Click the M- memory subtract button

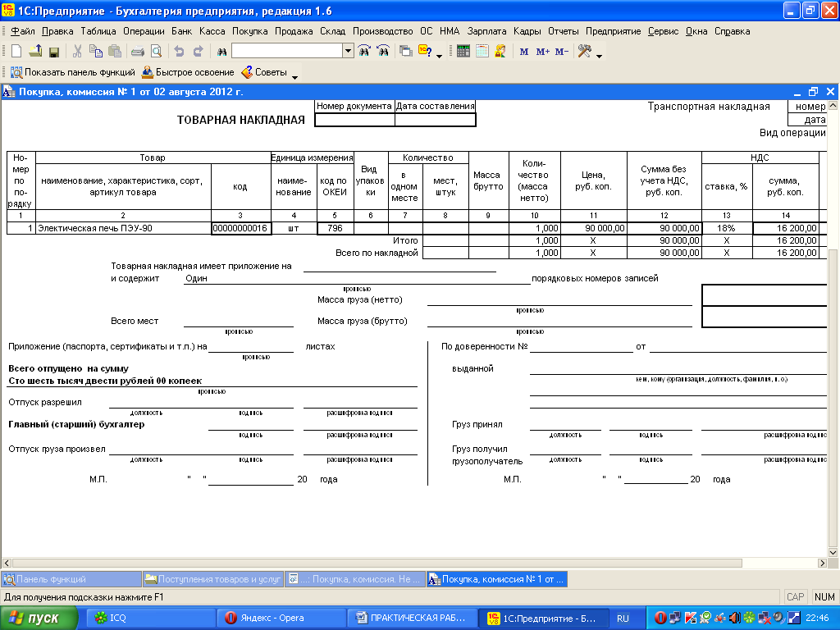tap(561, 52)
